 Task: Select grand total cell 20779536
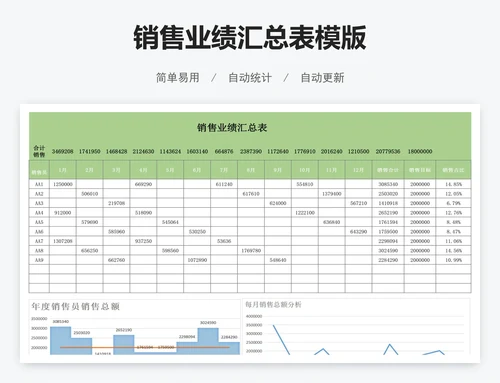tap(388, 151)
